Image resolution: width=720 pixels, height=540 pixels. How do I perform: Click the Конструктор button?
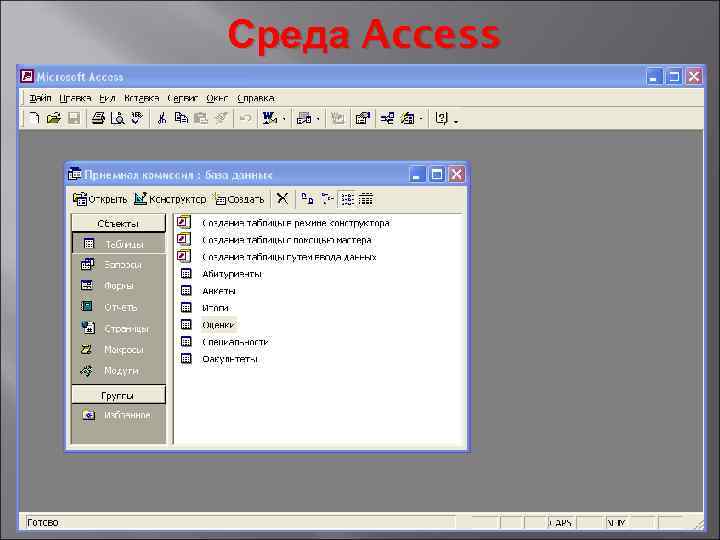[170, 199]
